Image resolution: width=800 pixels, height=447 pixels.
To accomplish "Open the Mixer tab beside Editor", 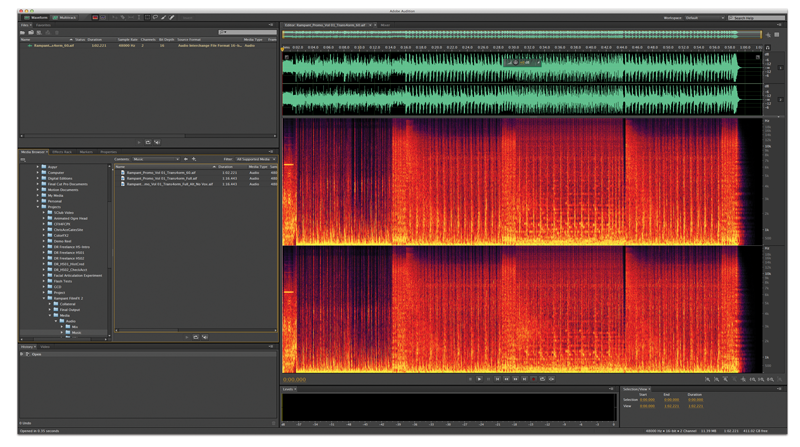I will [385, 25].
